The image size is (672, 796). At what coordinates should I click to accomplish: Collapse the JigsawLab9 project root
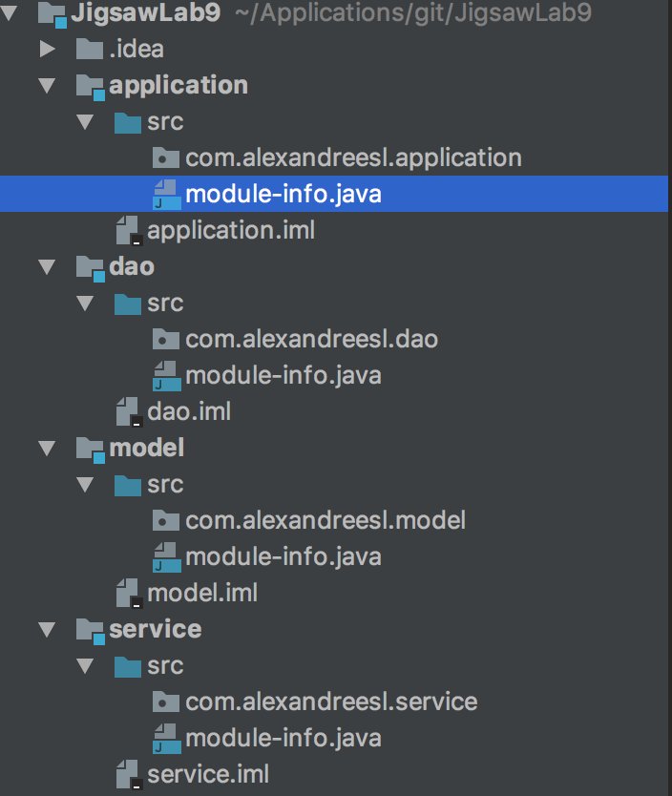10,13
